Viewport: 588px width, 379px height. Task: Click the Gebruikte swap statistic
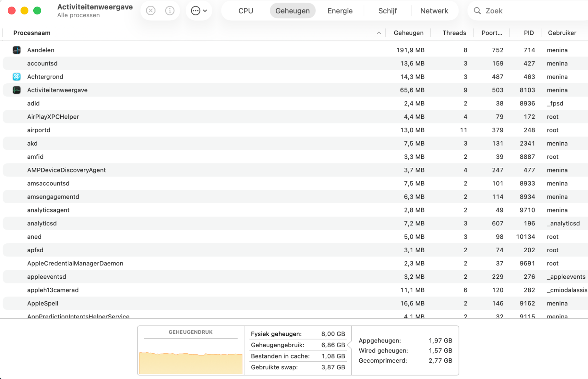pyautogui.click(x=298, y=367)
